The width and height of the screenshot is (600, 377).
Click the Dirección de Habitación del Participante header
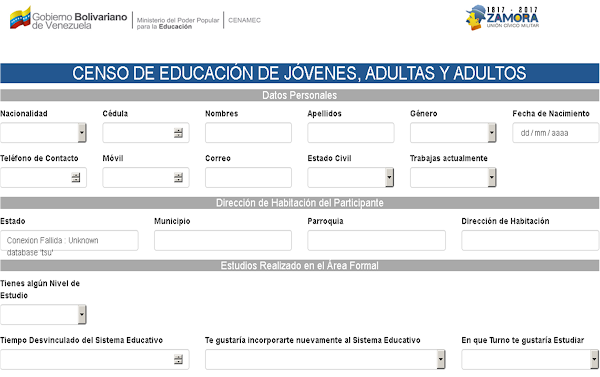click(x=300, y=203)
